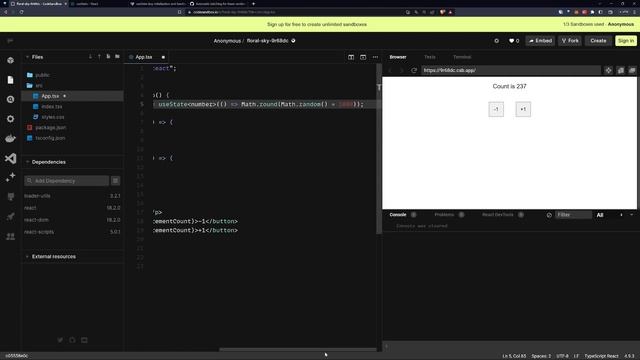Image resolution: width=640 pixels, height=360 pixels.
Task: Click the +1 button in preview
Action: click(x=523, y=109)
